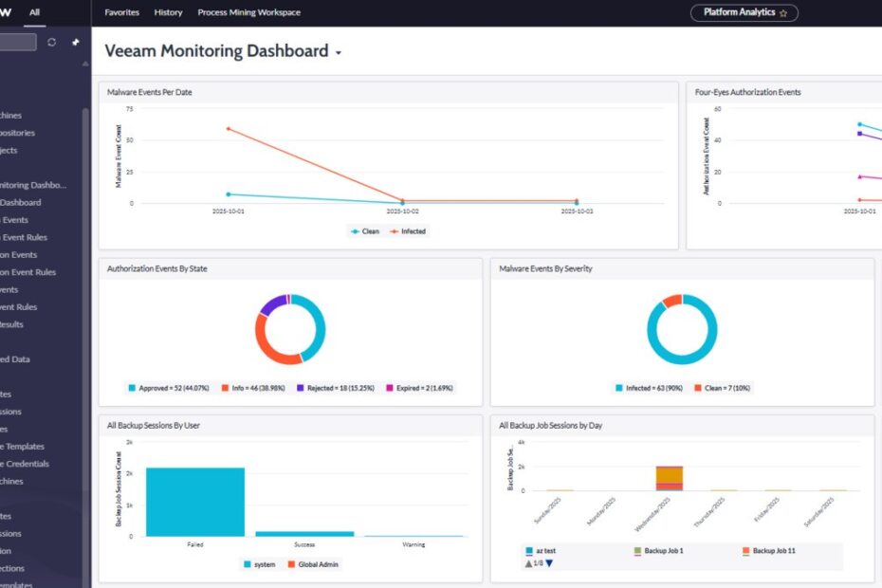Go to next legend page with down arrow
This screenshot has height=588, width=882.
548,563
